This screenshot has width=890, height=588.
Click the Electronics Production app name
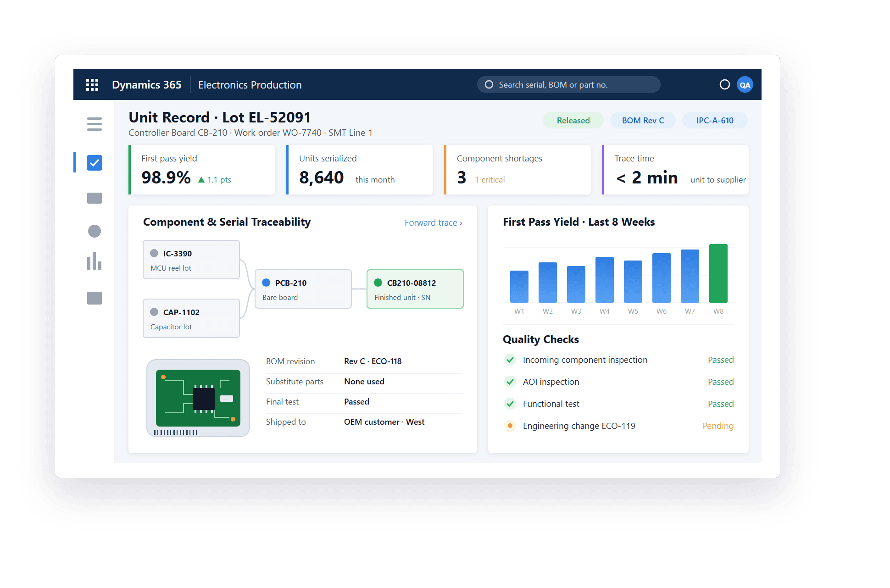tap(250, 85)
